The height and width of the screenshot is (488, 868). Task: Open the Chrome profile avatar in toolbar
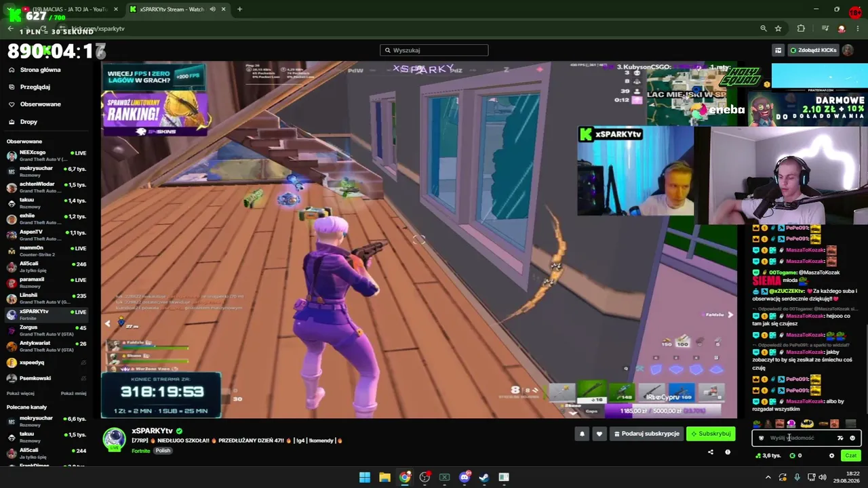[x=842, y=28]
